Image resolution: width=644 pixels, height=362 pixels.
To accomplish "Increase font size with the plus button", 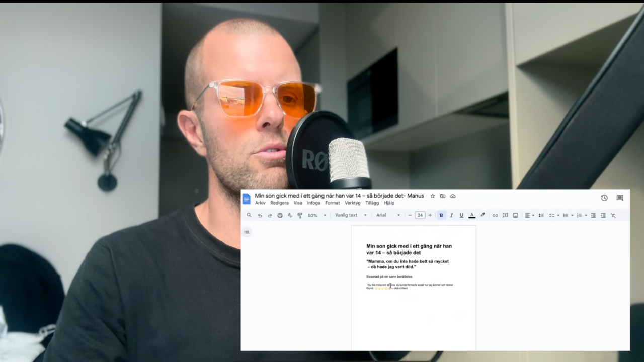I will click(x=430, y=215).
